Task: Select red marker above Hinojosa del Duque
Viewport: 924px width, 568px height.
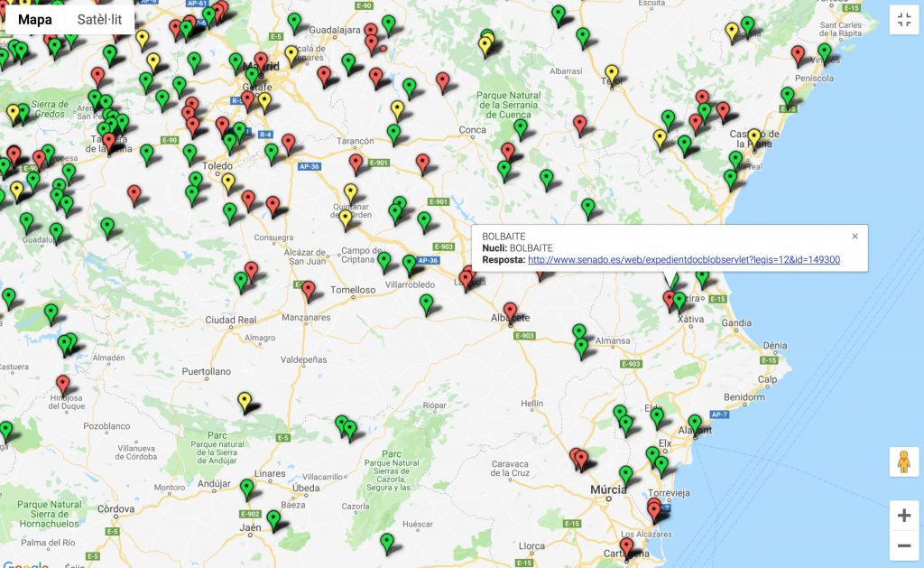Action: (62, 383)
